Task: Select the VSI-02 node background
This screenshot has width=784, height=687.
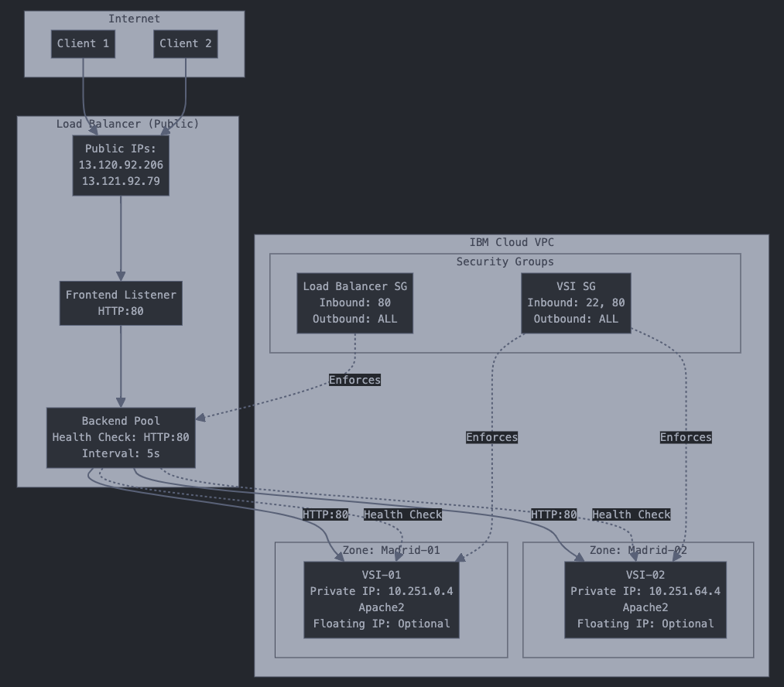Action: (645, 600)
